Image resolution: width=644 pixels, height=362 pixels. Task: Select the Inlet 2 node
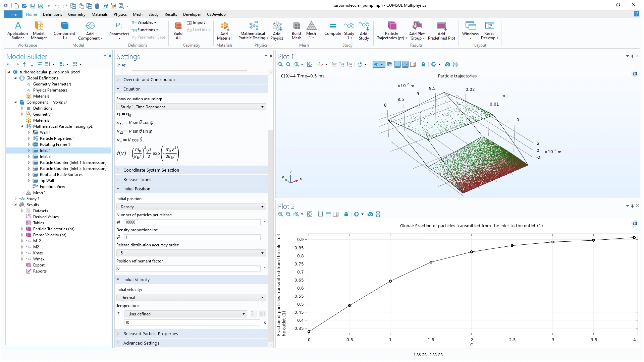tap(45, 157)
